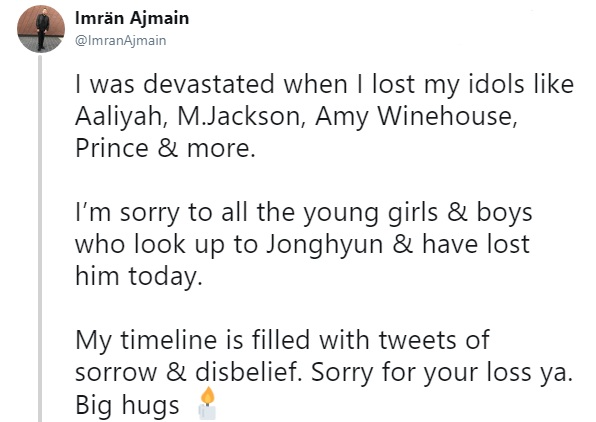Open Imrän Ajmain's profile picture
Screen dimensions: 596x422
tap(41, 29)
